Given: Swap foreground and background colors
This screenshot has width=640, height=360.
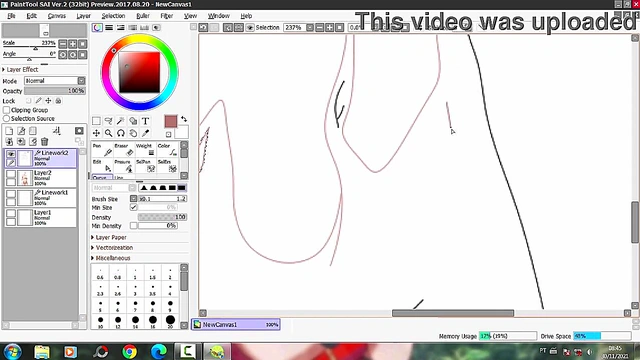Looking at the screenshot, I should tap(184, 119).
